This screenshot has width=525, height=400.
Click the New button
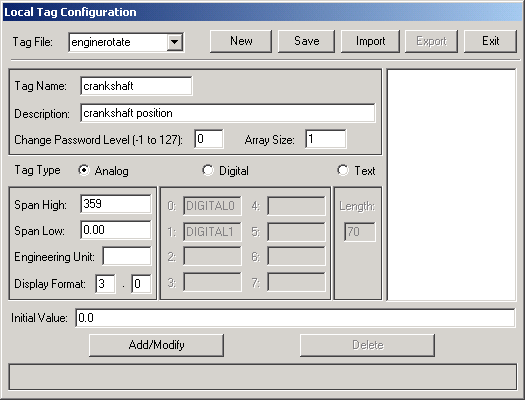pyautogui.click(x=241, y=41)
